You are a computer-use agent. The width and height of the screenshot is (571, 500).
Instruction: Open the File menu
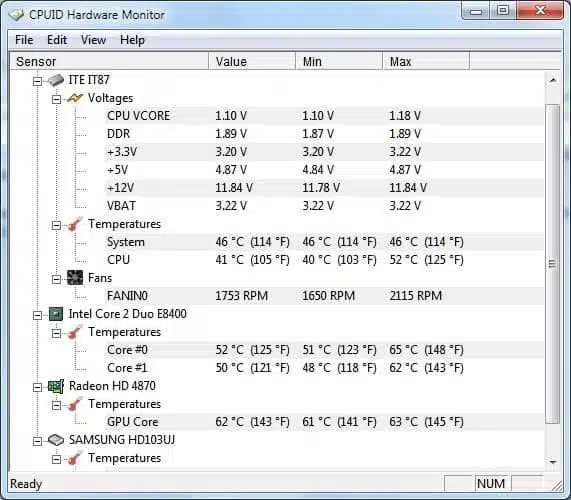pyautogui.click(x=24, y=40)
